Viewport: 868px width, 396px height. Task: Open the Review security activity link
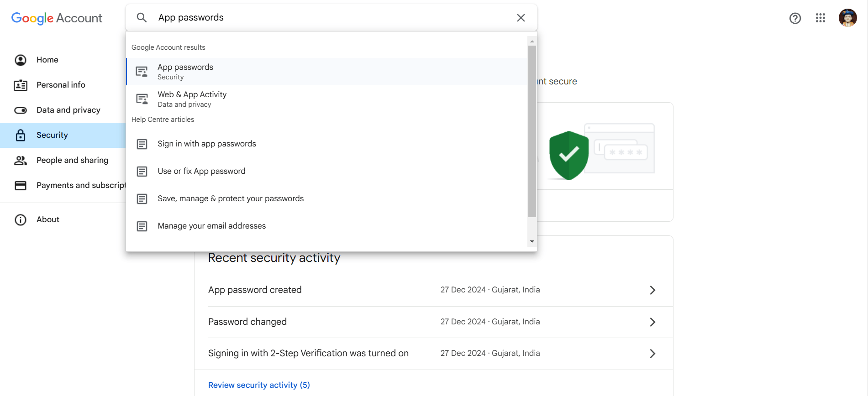point(259,385)
